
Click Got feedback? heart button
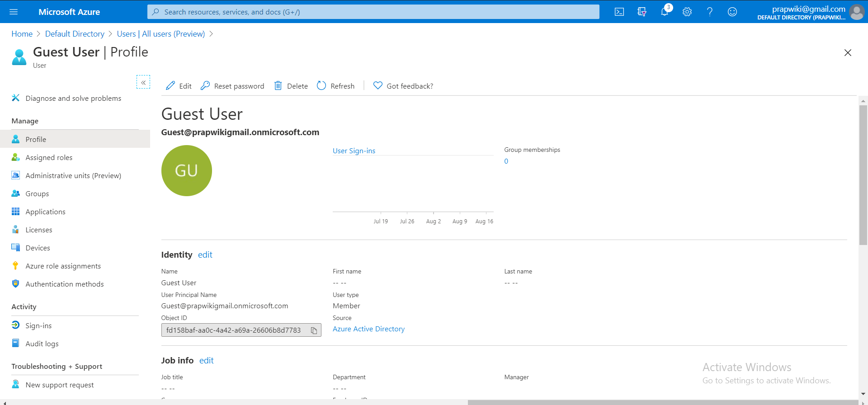(x=403, y=86)
